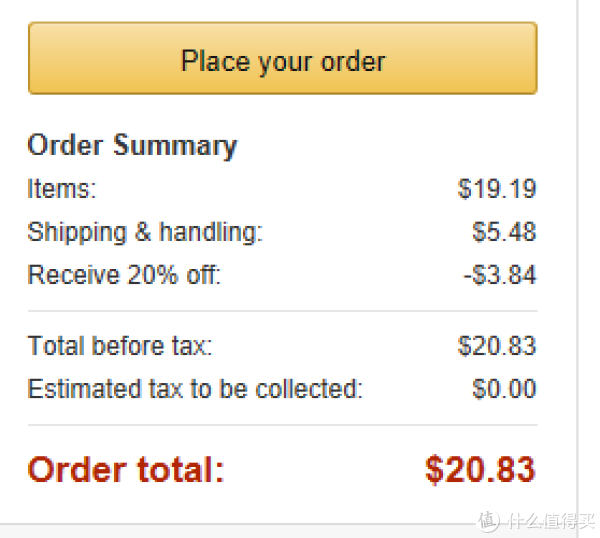
Task: Click the circular 值 watermark icon
Action: point(488,521)
